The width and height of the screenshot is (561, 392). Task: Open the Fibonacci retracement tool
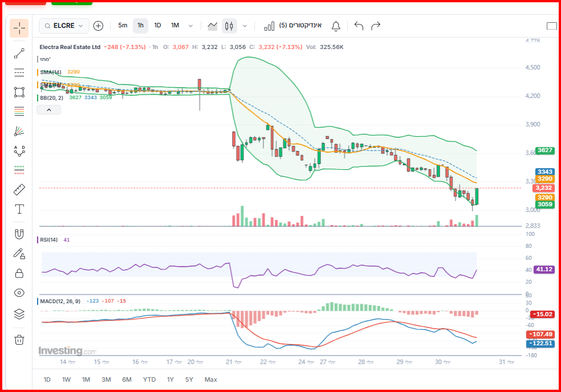point(19,111)
